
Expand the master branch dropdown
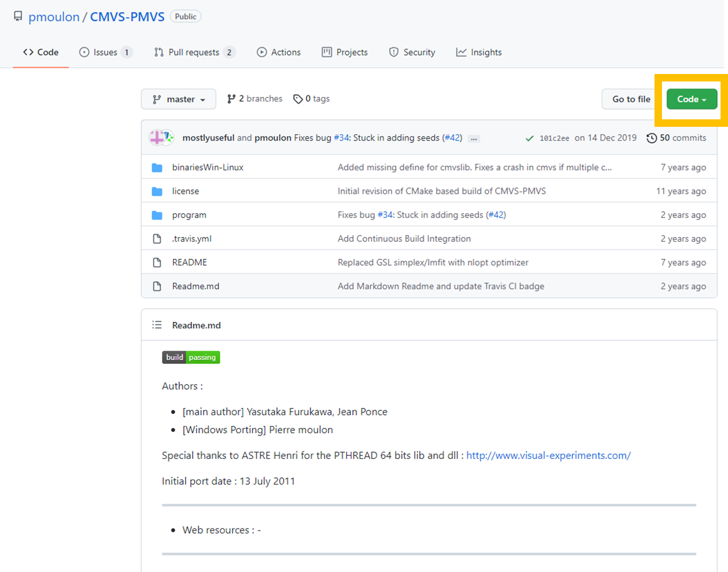[x=179, y=99]
